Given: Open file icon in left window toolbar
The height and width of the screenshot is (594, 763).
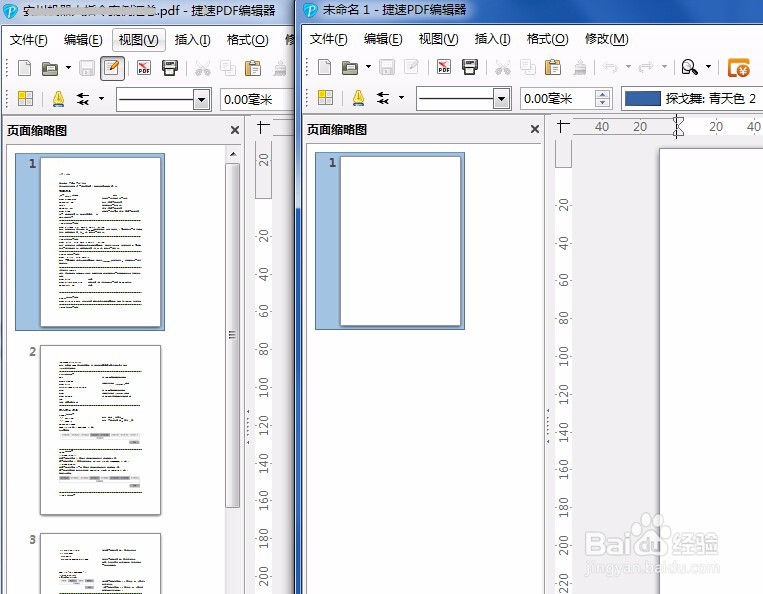Looking at the screenshot, I should pyautogui.click(x=50, y=69).
